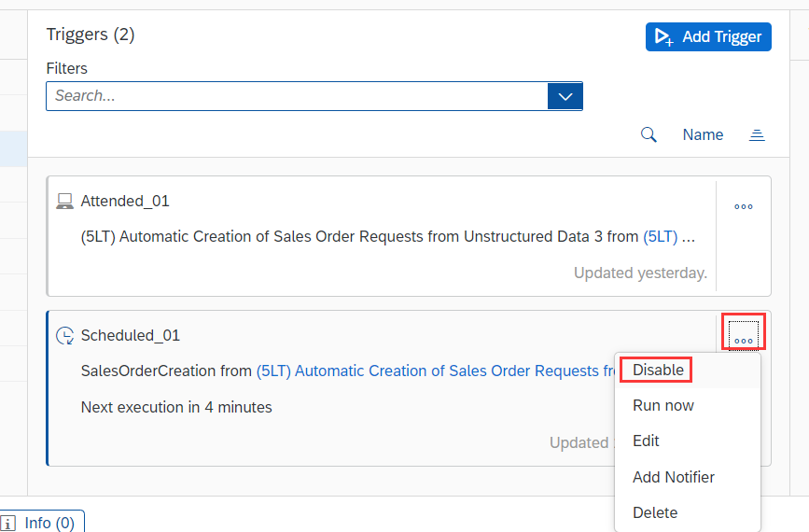Viewport: 809px width, 532px height.
Task: Choose Run now in the context menu
Action: coord(663,406)
